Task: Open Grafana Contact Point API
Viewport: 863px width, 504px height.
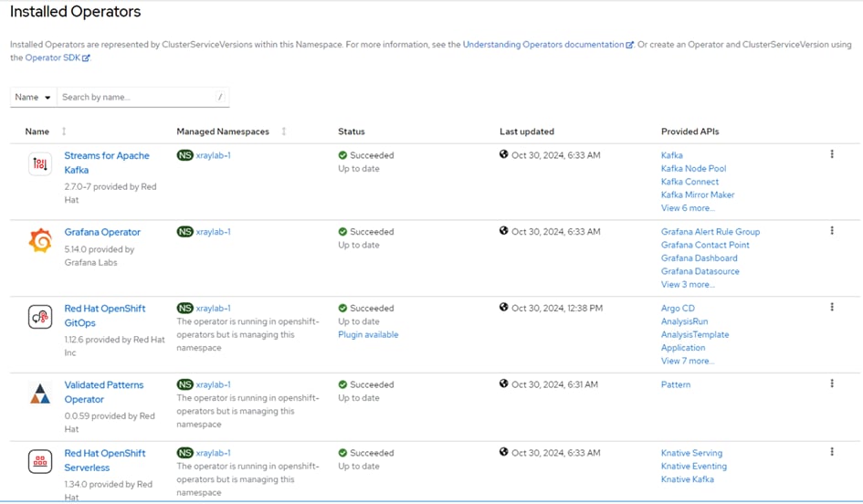Action: tap(705, 245)
